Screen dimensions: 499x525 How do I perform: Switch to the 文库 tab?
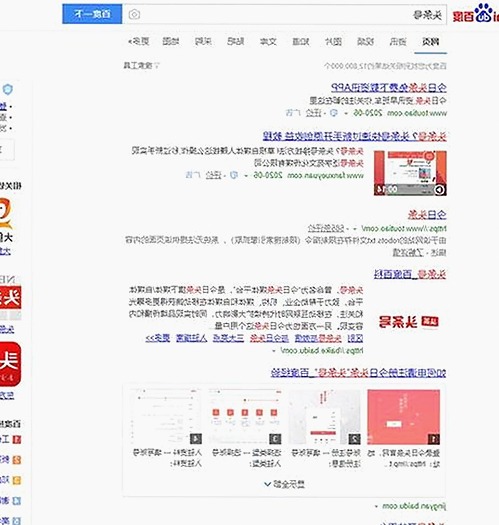268,42
